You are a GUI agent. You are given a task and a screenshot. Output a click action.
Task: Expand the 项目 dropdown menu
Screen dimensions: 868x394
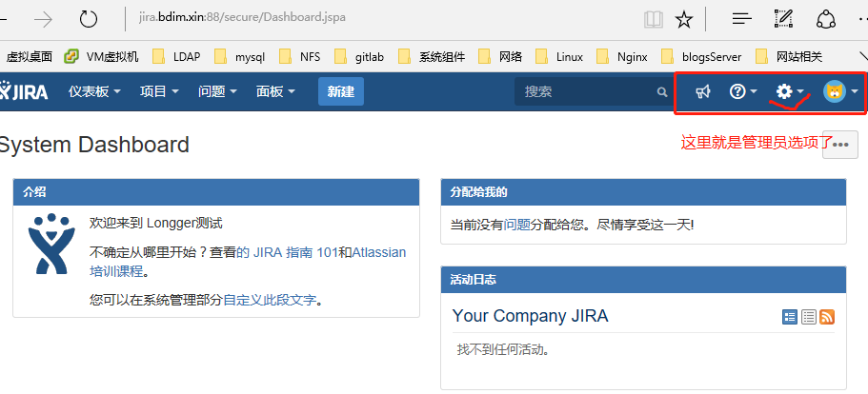point(159,91)
